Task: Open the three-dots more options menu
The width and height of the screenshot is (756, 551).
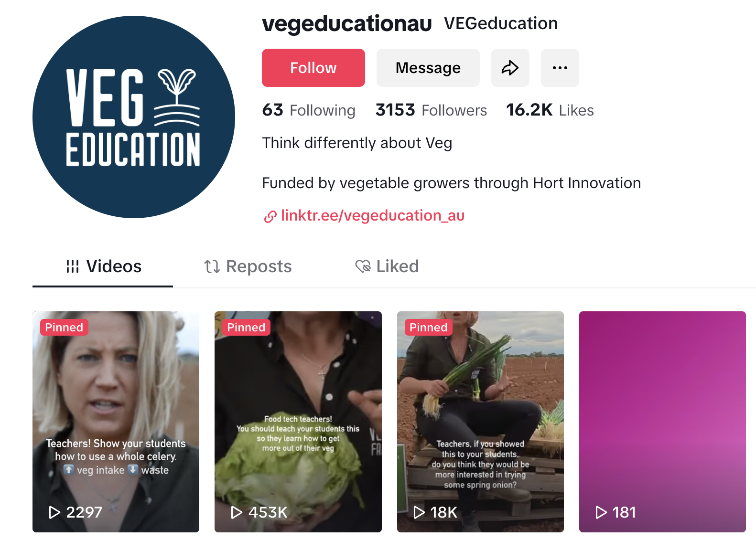Action: [x=560, y=68]
